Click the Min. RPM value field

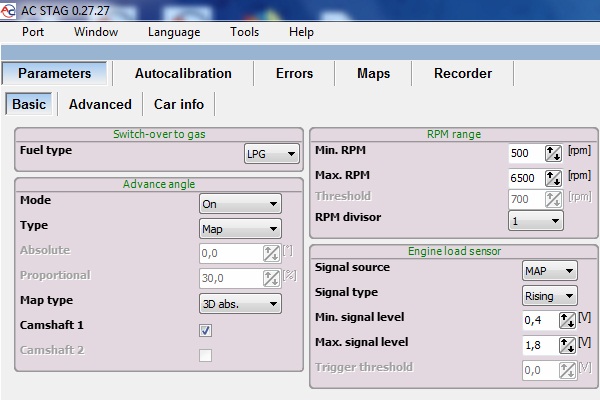[x=524, y=153]
